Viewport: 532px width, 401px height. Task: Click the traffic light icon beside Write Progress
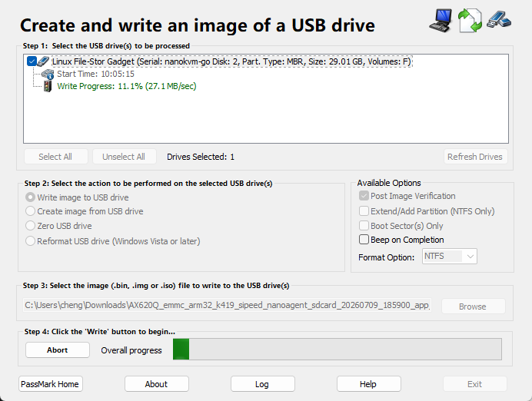[48, 86]
